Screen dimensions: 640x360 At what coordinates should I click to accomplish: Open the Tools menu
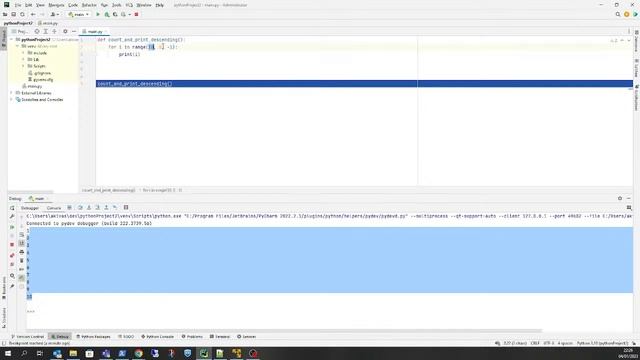point(117,5)
